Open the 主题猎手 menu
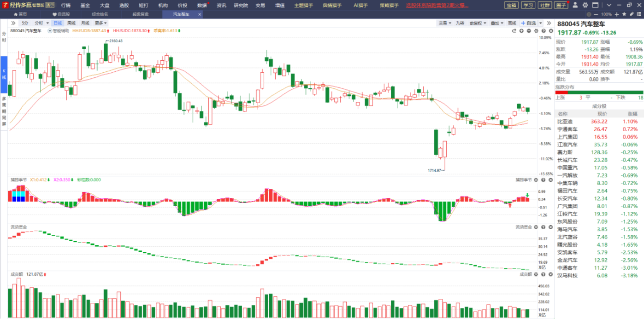644x319 pixels. pos(304,5)
